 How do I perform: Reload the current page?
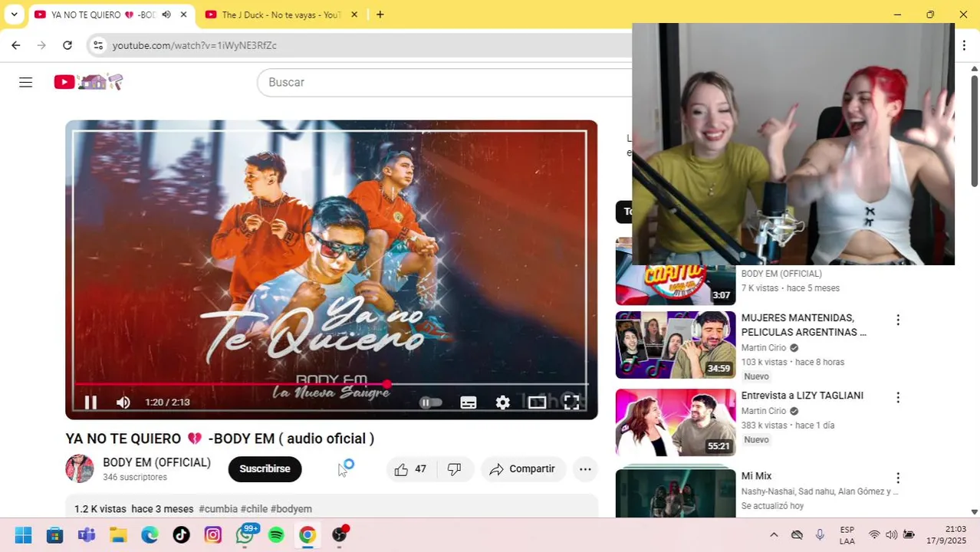point(67,45)
